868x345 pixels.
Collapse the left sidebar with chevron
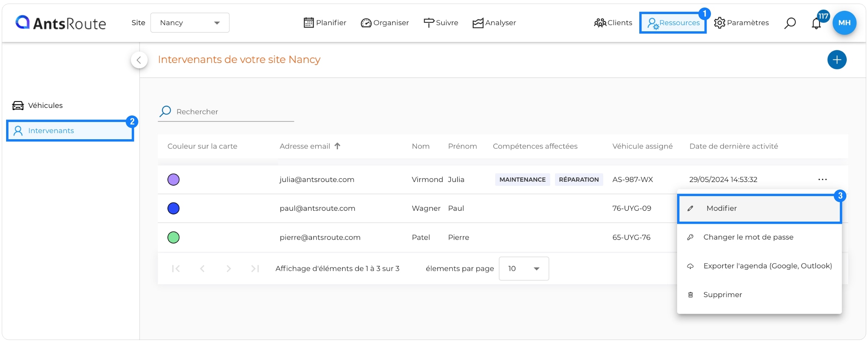tap(139, 60)
